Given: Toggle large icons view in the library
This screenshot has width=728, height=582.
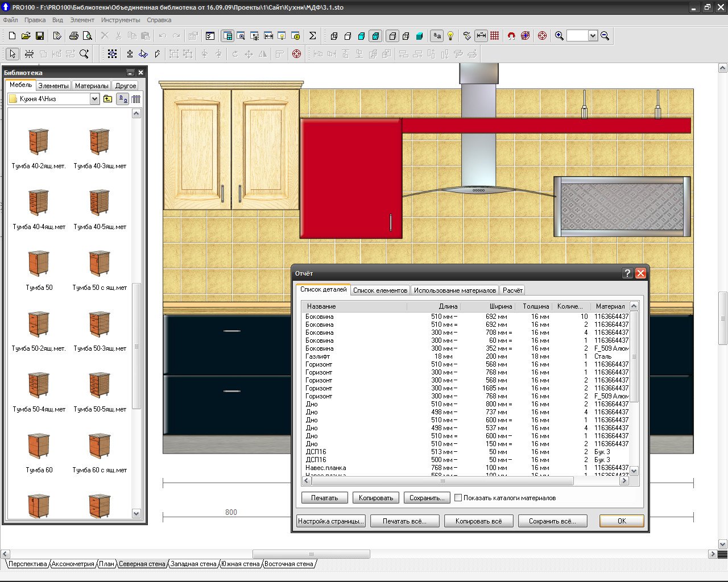Looking at the screenshot, I should point(122,99).
